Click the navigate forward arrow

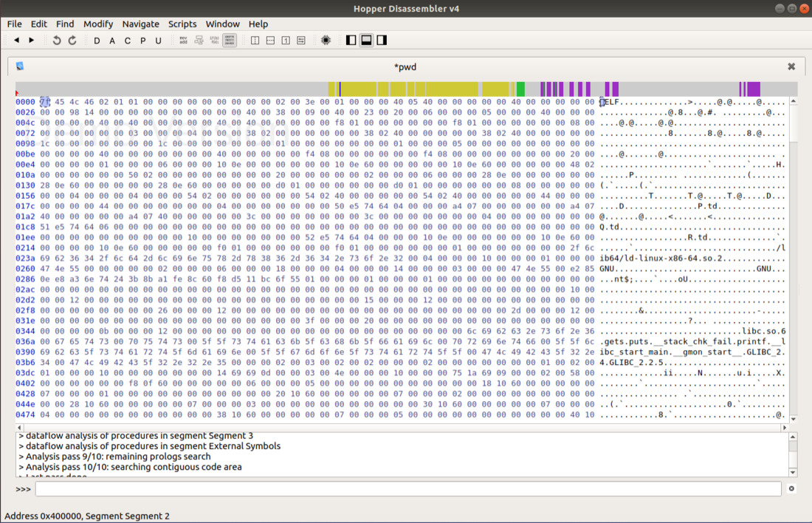pyautogui.click(x=32, y=40)
